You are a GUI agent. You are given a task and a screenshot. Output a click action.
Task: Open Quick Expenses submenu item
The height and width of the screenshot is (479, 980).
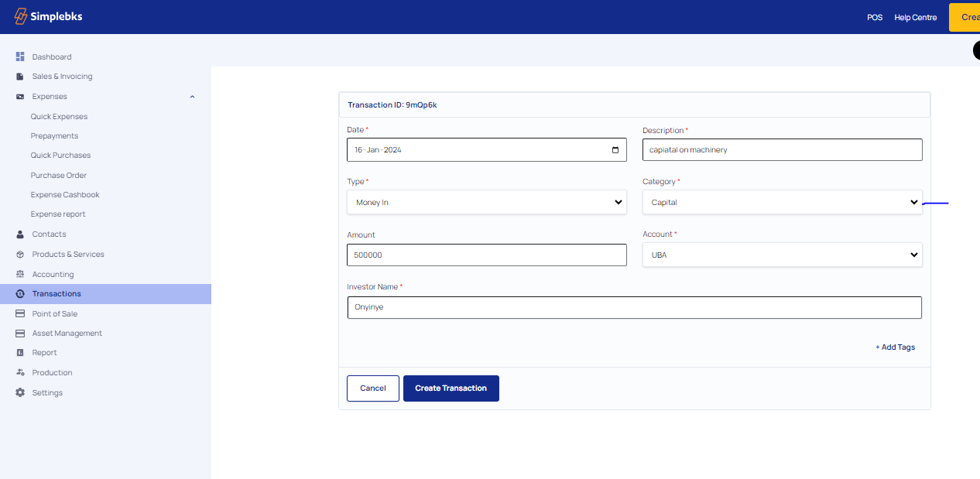click(59, 117)
